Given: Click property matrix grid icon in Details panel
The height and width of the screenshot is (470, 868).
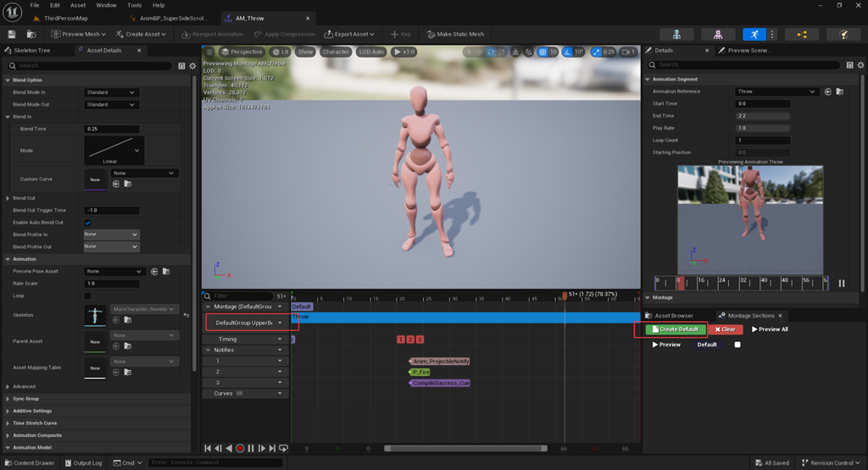Looking at the screenshot, I should point(849,65).
